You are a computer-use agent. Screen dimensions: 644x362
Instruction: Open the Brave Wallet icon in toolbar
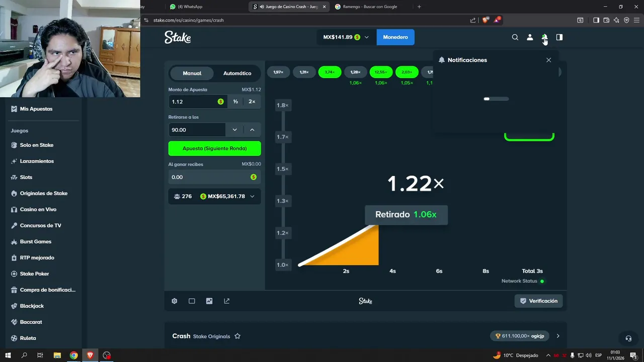[x=606, y=20]
